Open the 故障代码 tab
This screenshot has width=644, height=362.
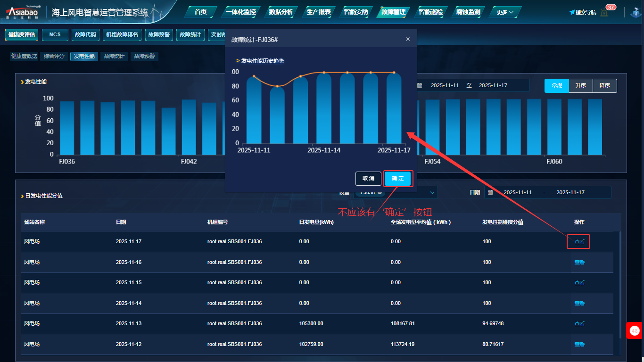[x=85, y=34]
